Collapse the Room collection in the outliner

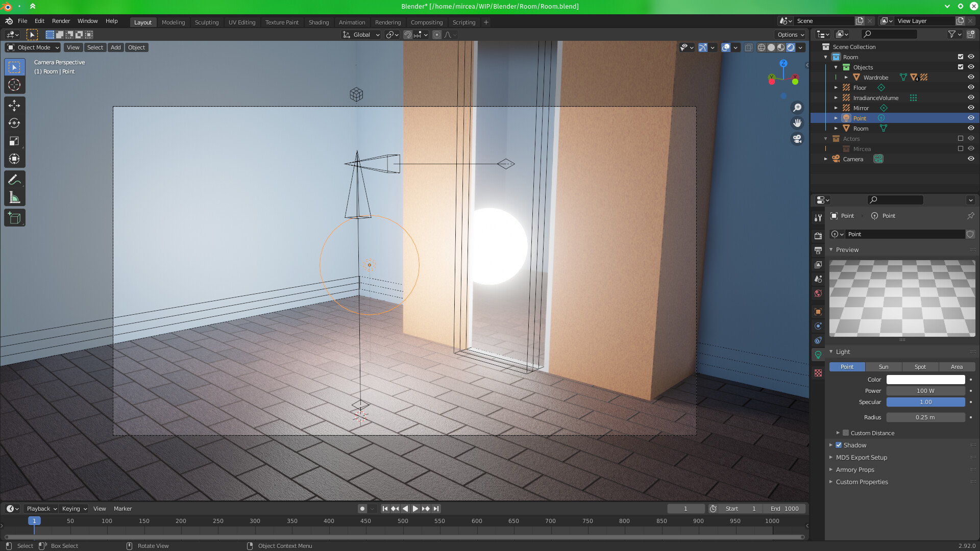coord(825,57)
